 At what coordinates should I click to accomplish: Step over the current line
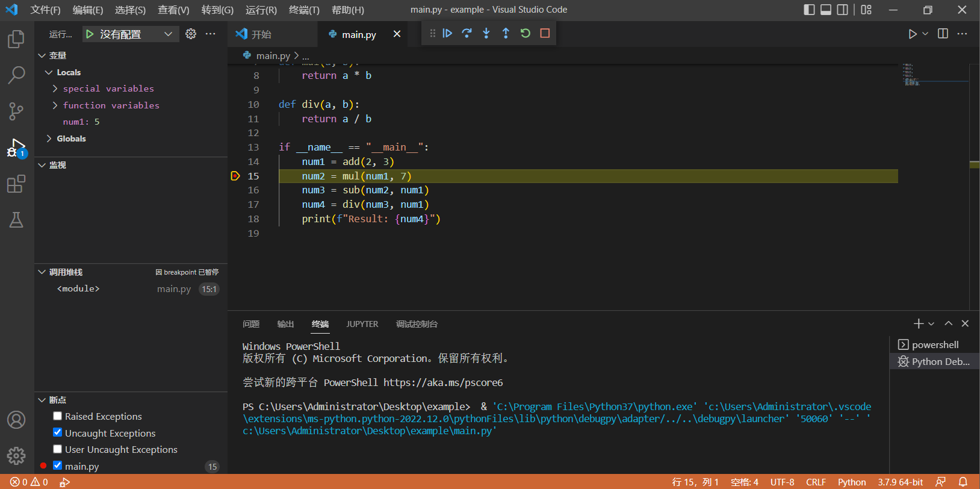(x=467, y=34)
